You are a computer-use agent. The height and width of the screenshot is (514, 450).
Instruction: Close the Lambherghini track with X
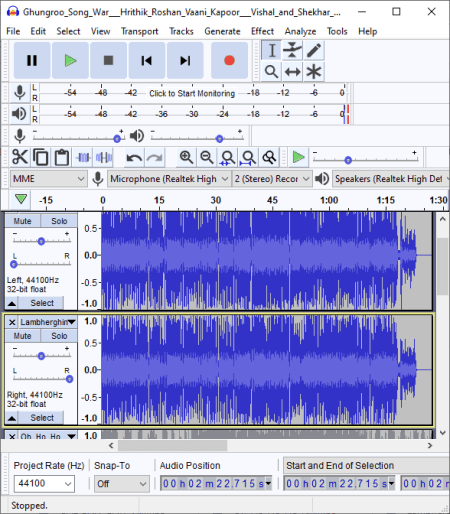(x=12, y=322)
